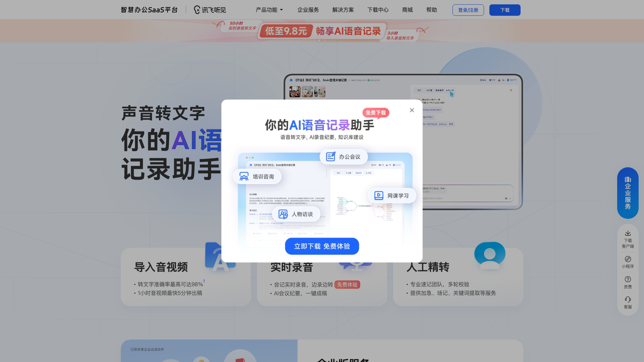The height and width of the screenshot is (362, 644).
Task: Click text 1小时音视频最快5分钟出稿
Action: (170, 293)
